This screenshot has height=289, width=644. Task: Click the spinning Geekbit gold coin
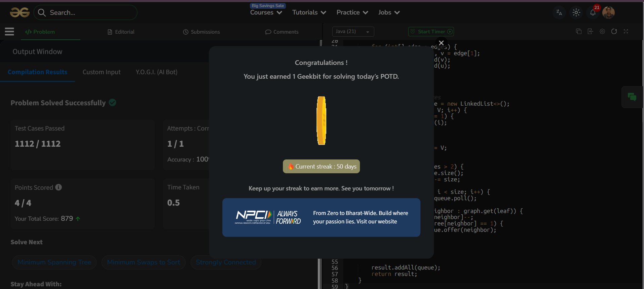321,121
